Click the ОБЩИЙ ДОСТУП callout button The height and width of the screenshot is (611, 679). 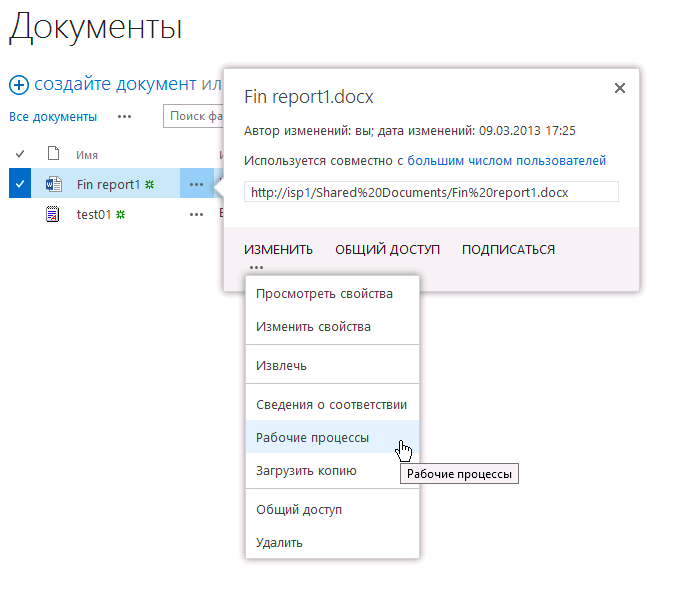coord(387,250)
